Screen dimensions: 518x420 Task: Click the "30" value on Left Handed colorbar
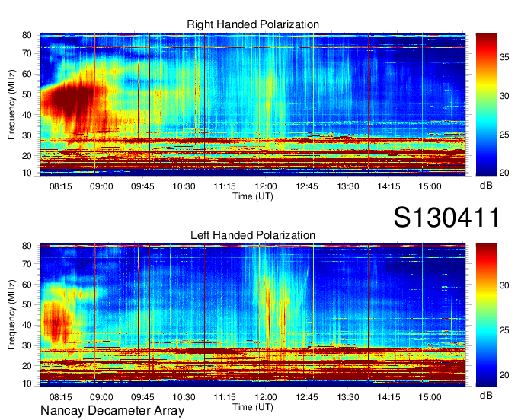pyautogui.click(x=504, y=285)
